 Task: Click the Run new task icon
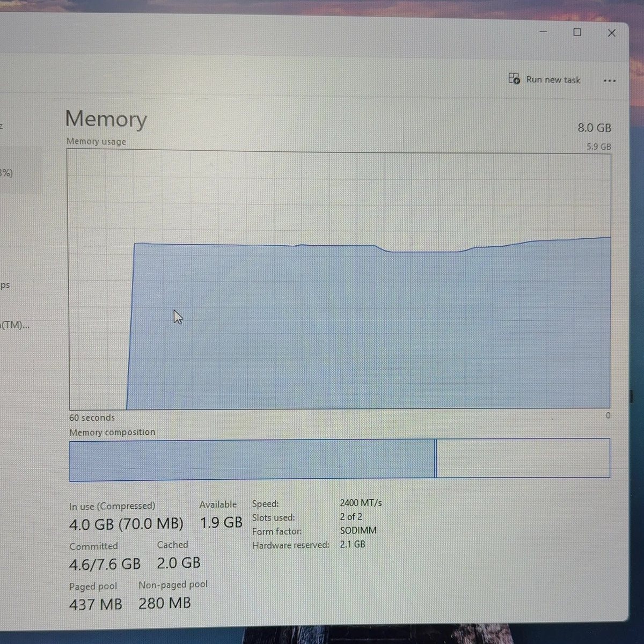(x=514, y=79)
